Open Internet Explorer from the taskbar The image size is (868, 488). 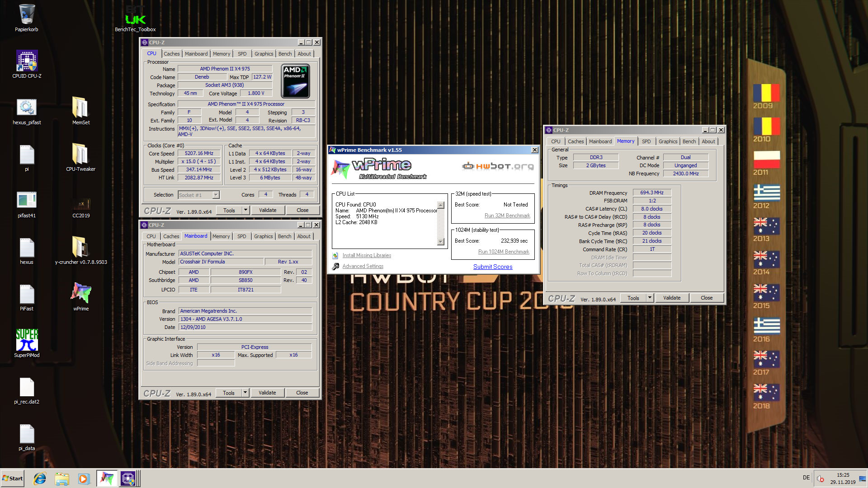40,478
